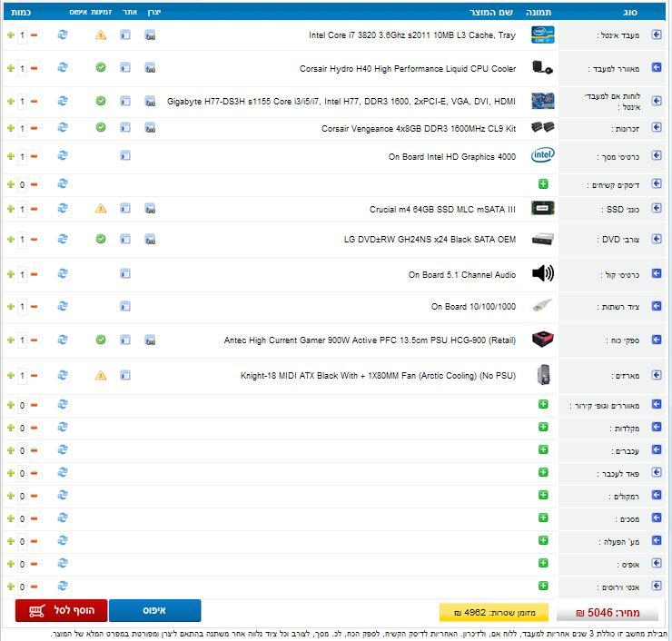Expand the motherboard (לוחות אם) category arrow

657,101
